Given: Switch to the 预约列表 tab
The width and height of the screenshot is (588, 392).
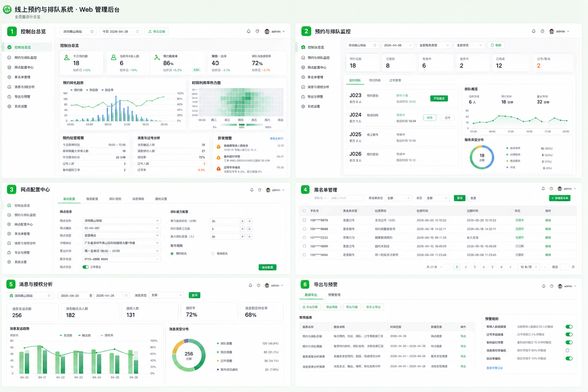Looking at the screenshot, I should pyautogui.click(x=375, y=80).
